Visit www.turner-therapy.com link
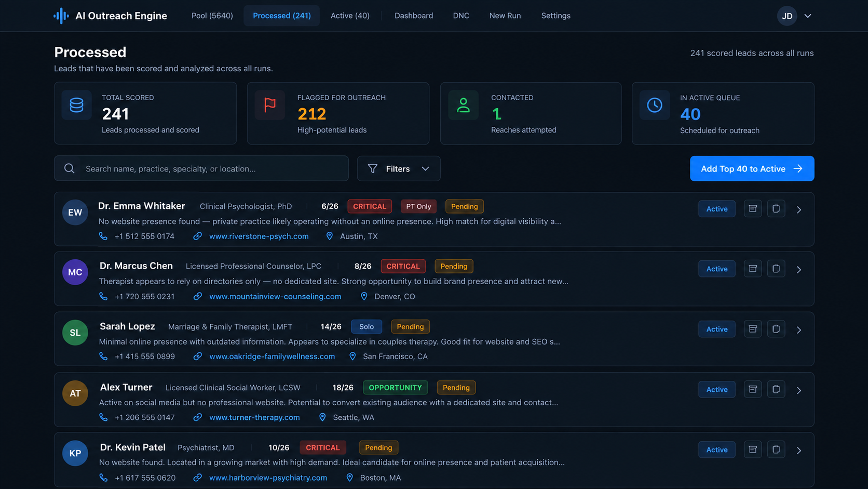 [254, 417]
